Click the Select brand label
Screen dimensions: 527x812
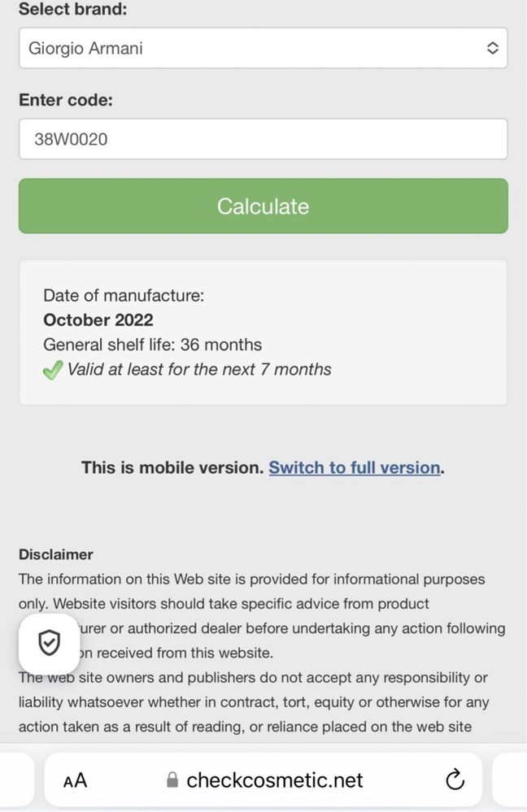click(73, 9)
